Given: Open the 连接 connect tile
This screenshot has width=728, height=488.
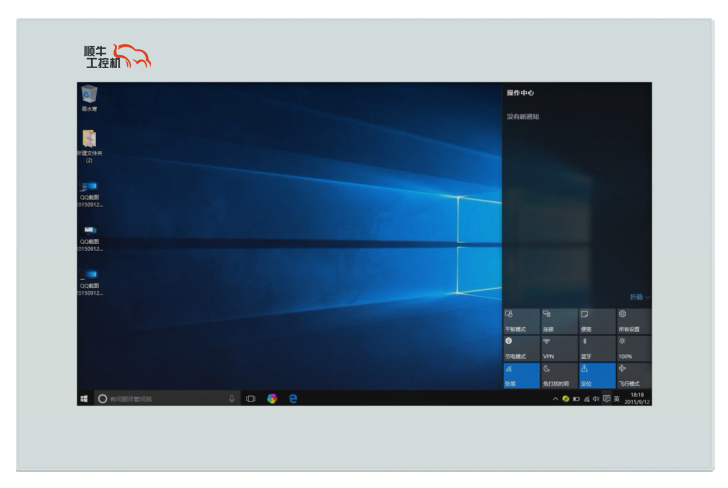Looking at the screenshot, I should tap(559, 321).
